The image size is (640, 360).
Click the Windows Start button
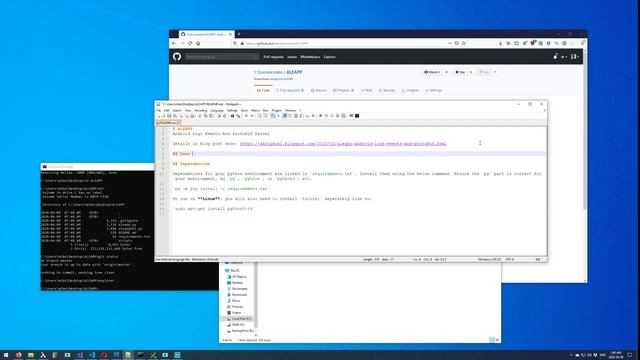[6, 355]
